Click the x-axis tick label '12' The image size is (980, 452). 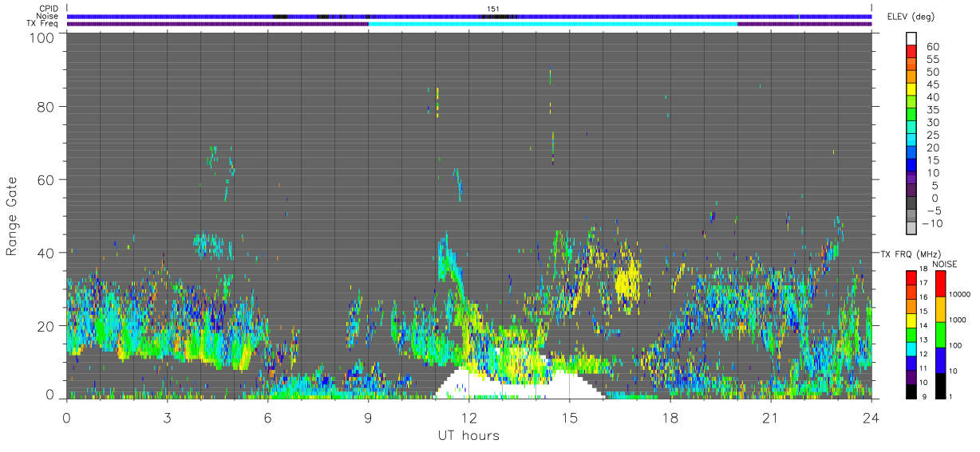click(x=468, y=417)
